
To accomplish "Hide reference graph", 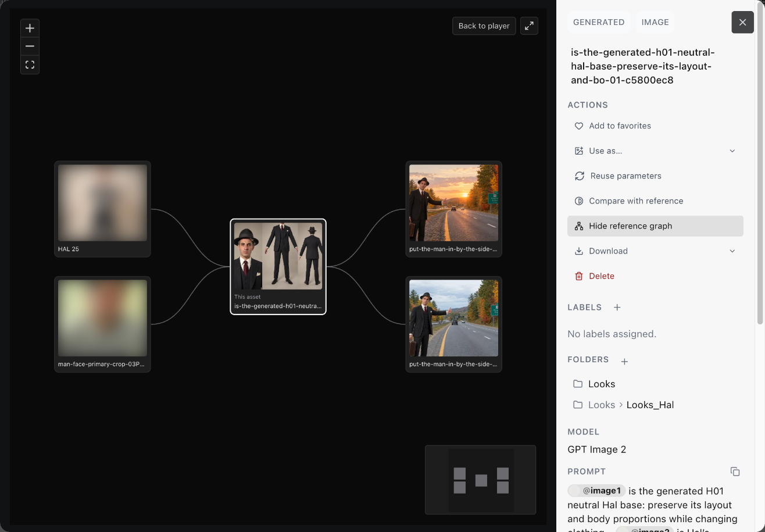I will [x=655, y=226].
